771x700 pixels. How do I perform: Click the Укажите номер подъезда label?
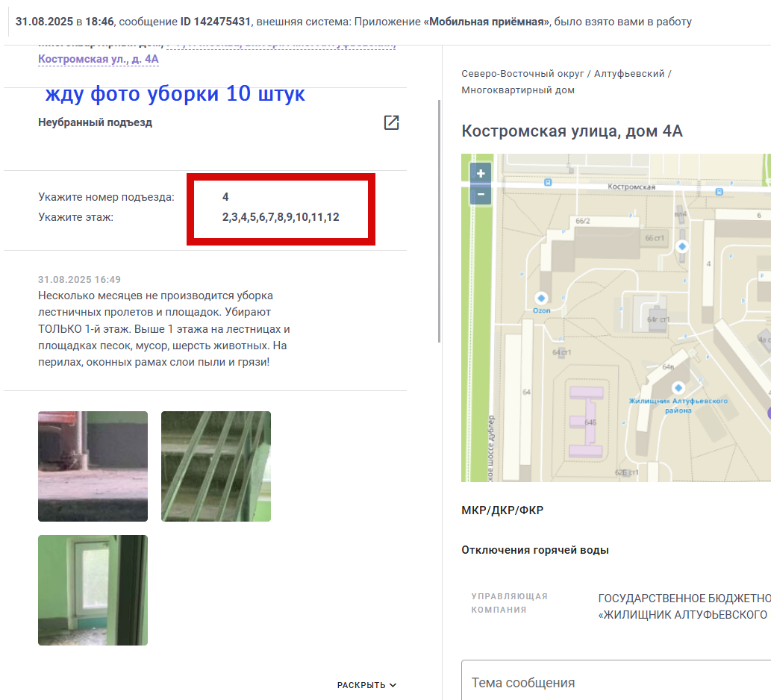[106, 197]
